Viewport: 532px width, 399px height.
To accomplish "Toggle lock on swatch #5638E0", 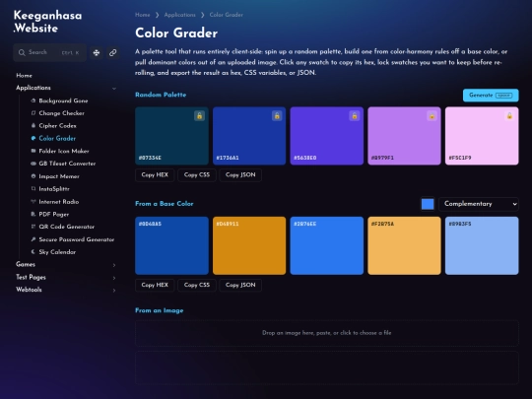I will [x=355, y=115].
